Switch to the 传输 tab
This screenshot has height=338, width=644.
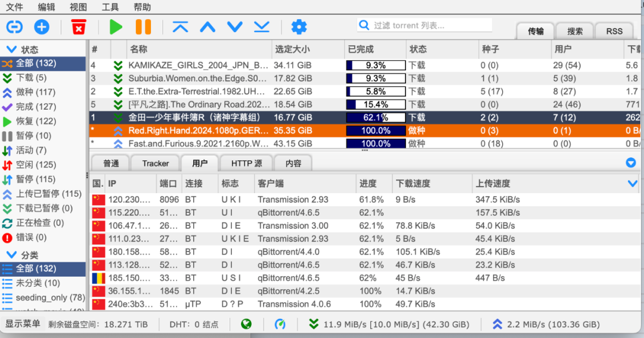click(535, 32)
